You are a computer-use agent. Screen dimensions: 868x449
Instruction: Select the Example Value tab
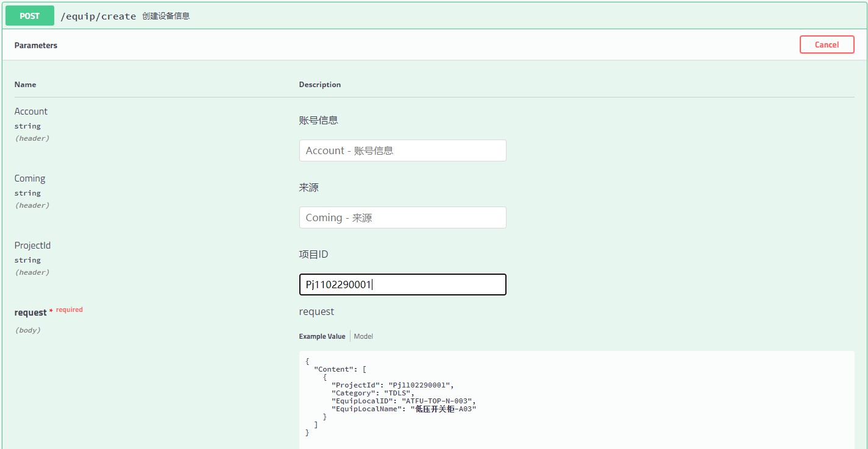pos(322,336)
